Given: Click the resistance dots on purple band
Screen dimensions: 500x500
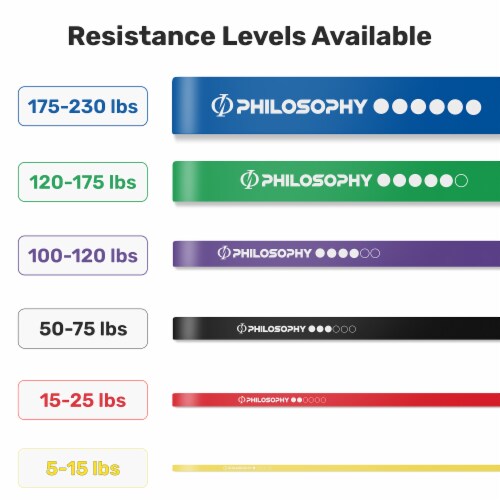Looking at the screenshot, I should [x=348, y=253].
